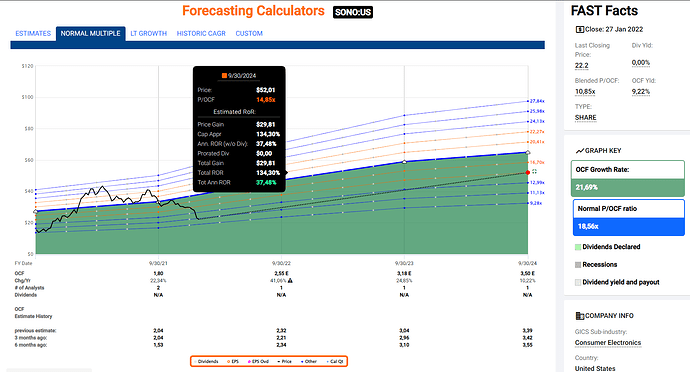Click the 9/30/24 date label on axis
Viewport: 690px width, 372px height.
(x=528, y=263)
